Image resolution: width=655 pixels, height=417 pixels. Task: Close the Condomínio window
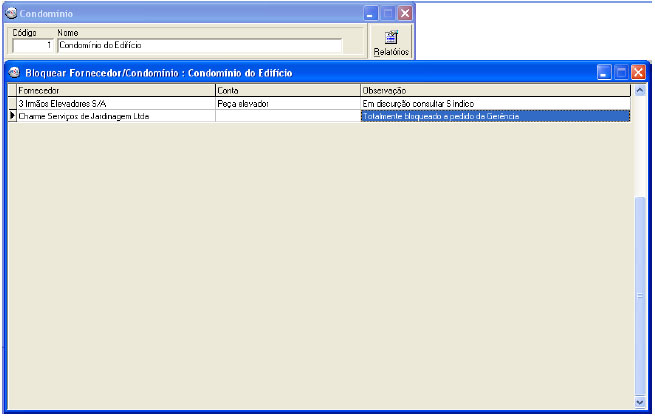point(404,14)
